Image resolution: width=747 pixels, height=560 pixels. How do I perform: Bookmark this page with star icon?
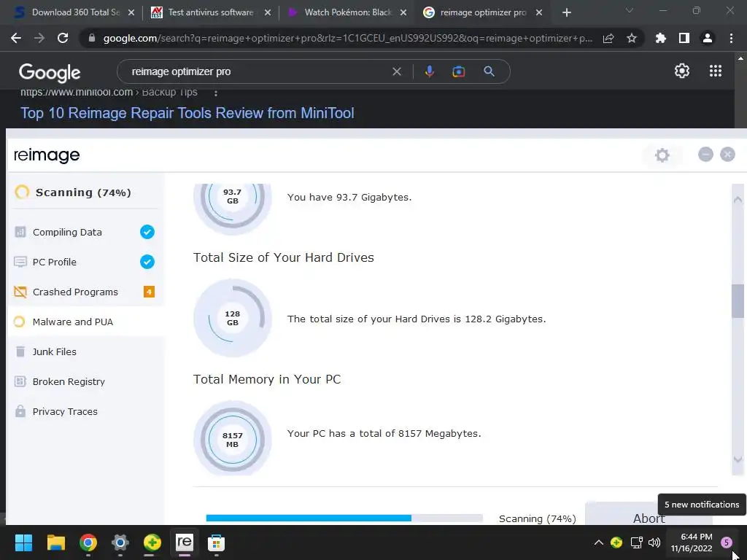click(x=631, y=38)
